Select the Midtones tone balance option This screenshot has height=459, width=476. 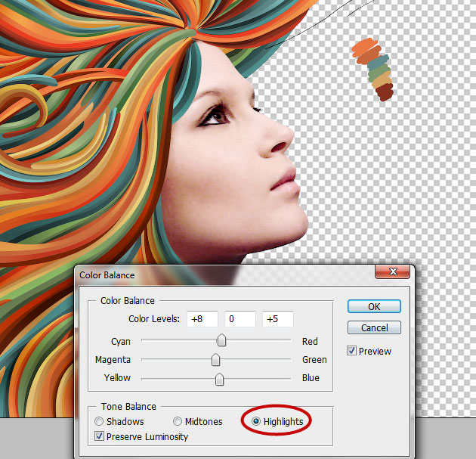point(178,421)
